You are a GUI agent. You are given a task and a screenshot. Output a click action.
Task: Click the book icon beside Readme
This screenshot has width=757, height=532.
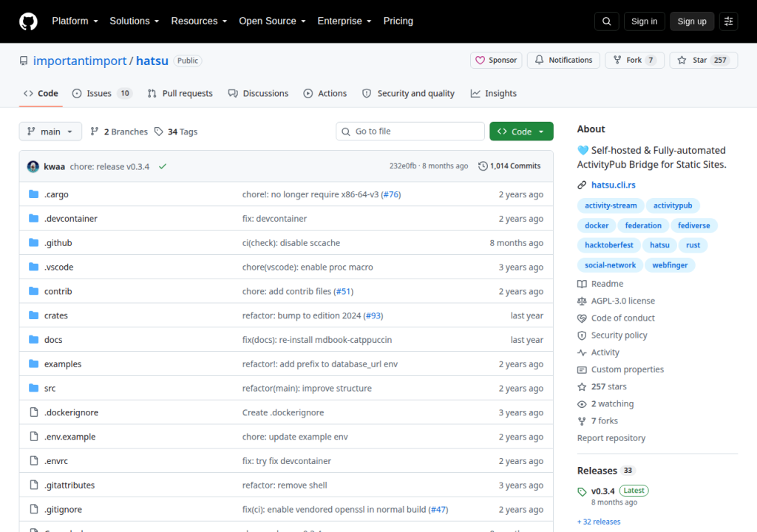click(x=582, y=284)
